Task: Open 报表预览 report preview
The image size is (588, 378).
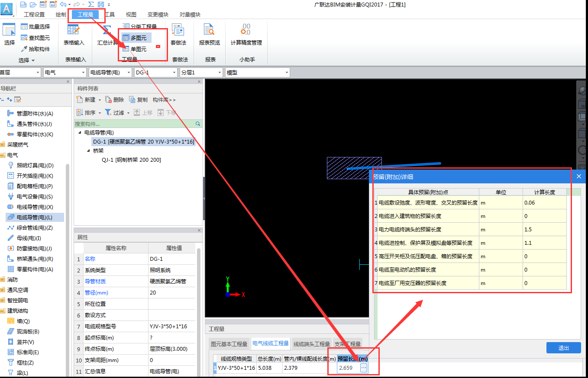Action: click(210, 34)
